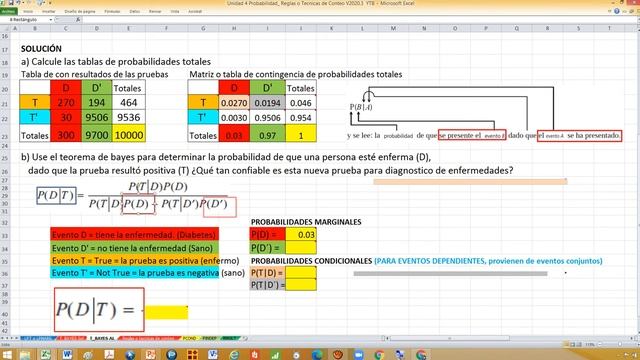
Task: Click the PROBABILIDADES MARGINALES heading
Action: tap(306, 222)
